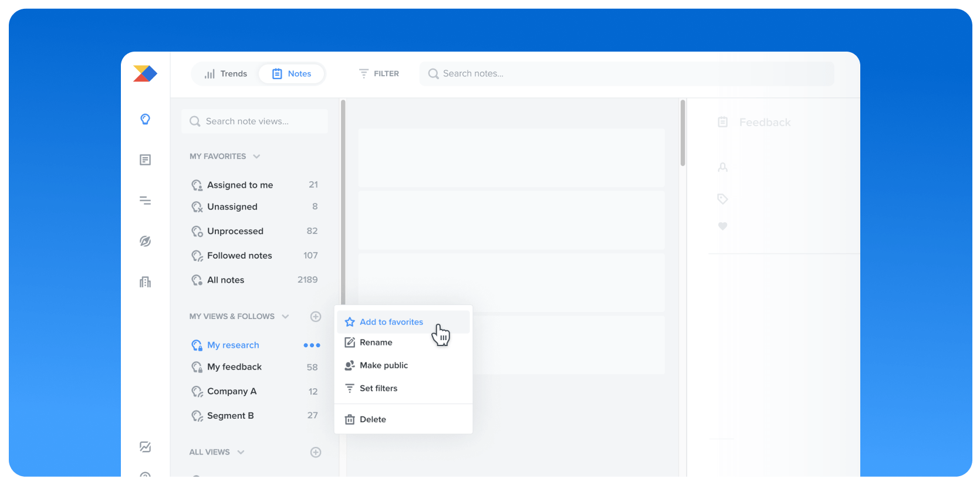980x485 pixels.
Task: Collapse the My Views & Follows section
Action: [285, 317]
